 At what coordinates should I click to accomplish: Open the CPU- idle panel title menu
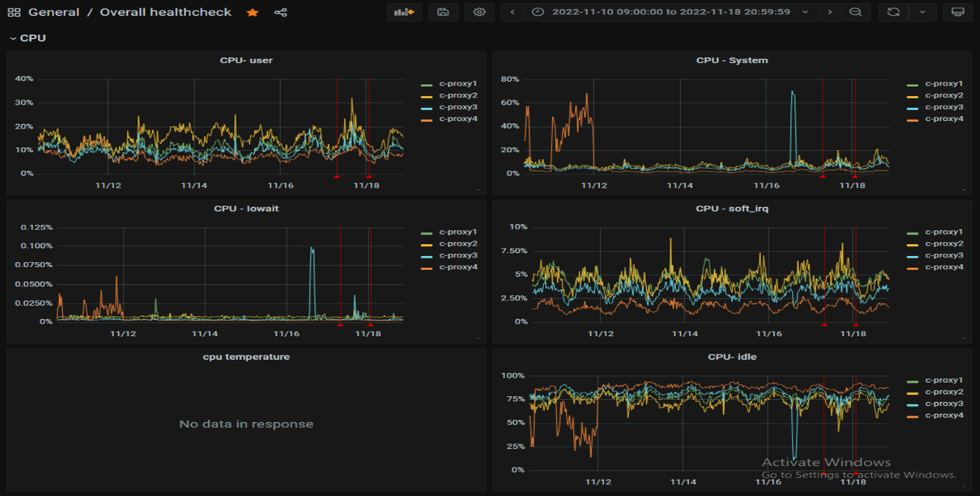pos(732,357)
